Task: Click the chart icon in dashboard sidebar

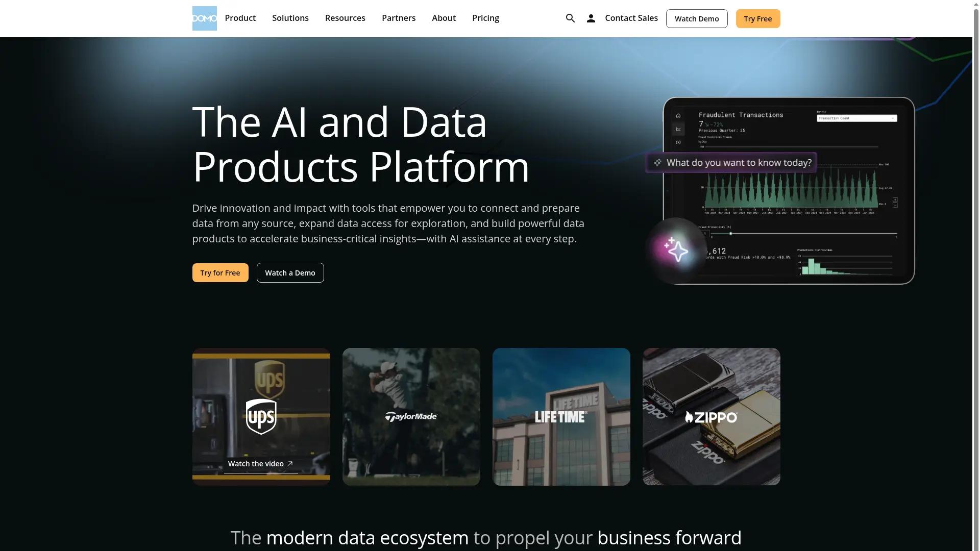Action: tap(678, 129)
